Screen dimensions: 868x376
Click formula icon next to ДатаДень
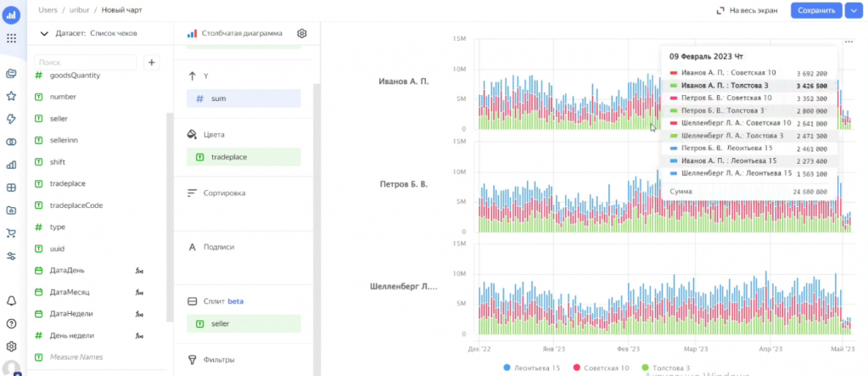coord(138,271)
